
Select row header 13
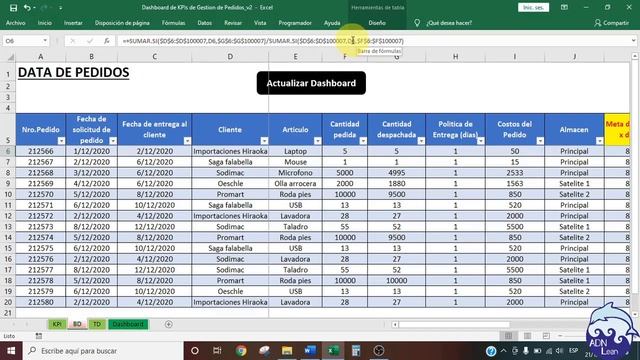(x=8, y=227)
